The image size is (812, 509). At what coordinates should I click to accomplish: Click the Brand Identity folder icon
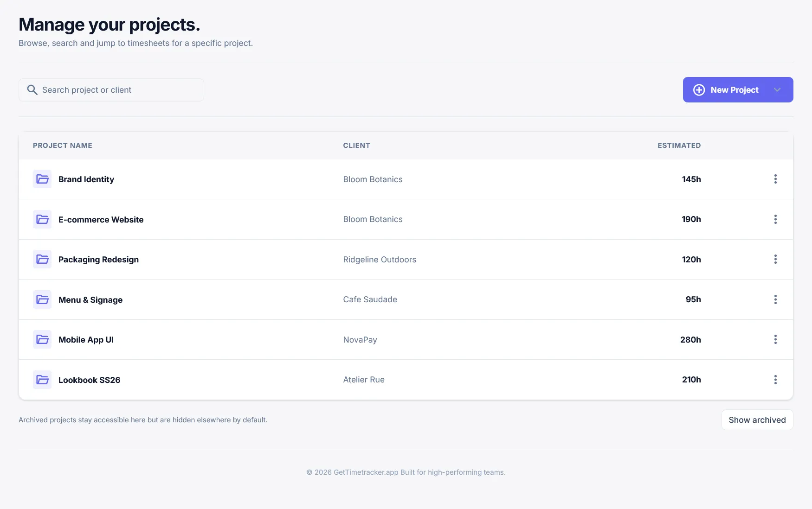click(42, 179)
